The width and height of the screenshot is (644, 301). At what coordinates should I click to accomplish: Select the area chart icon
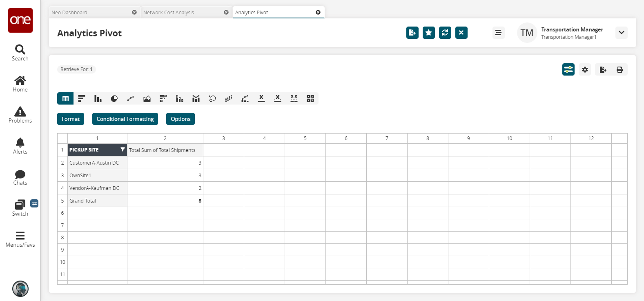[x=147, y=98]
